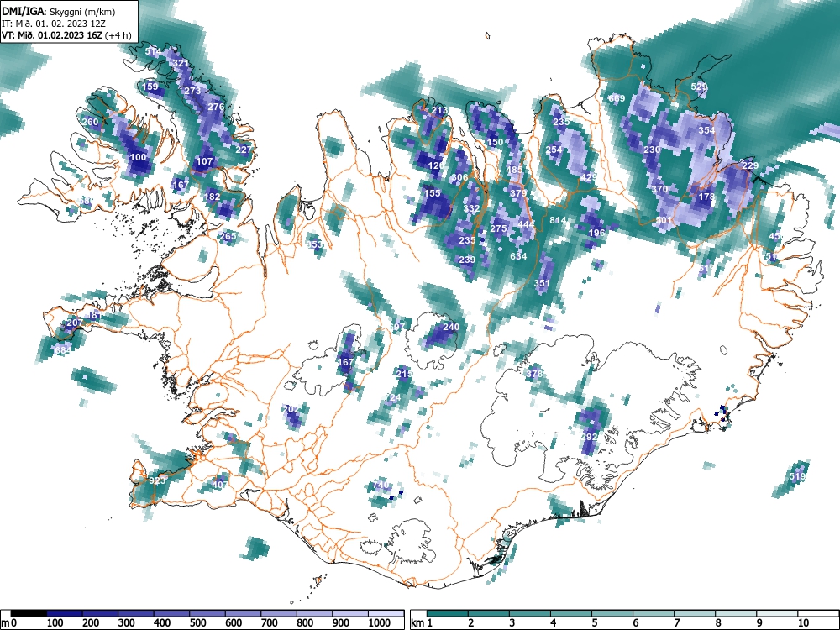Click the '353' visibility label

click(x=314, y=244)
